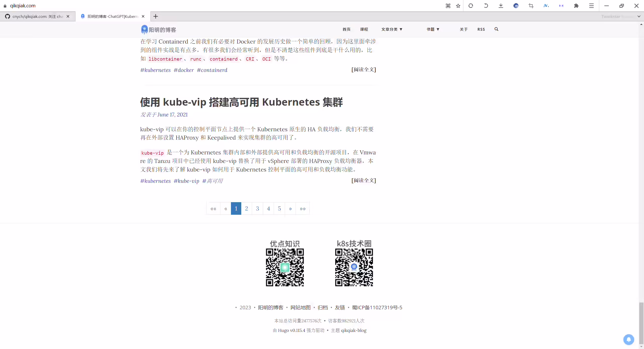Jump to first page with «« button
This screenshot has width=644, height=349.
tap(213, 208)
